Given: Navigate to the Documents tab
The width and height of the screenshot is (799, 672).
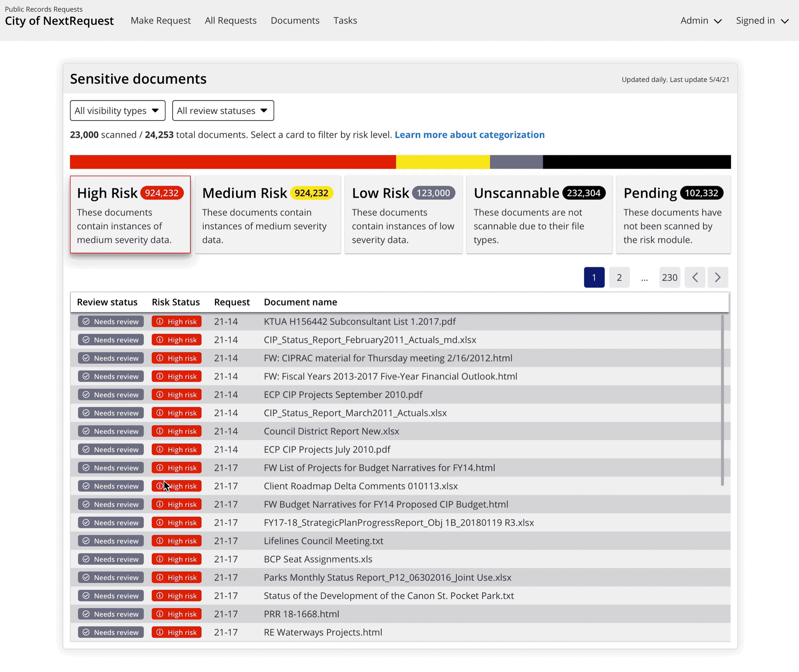Looking at the screenshot, I should 295,21.
